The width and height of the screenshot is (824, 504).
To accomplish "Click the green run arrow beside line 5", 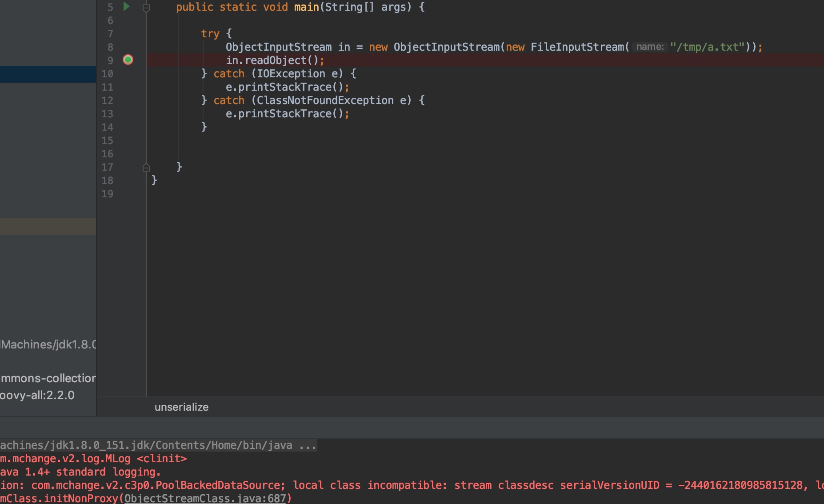I will (126, 7).
